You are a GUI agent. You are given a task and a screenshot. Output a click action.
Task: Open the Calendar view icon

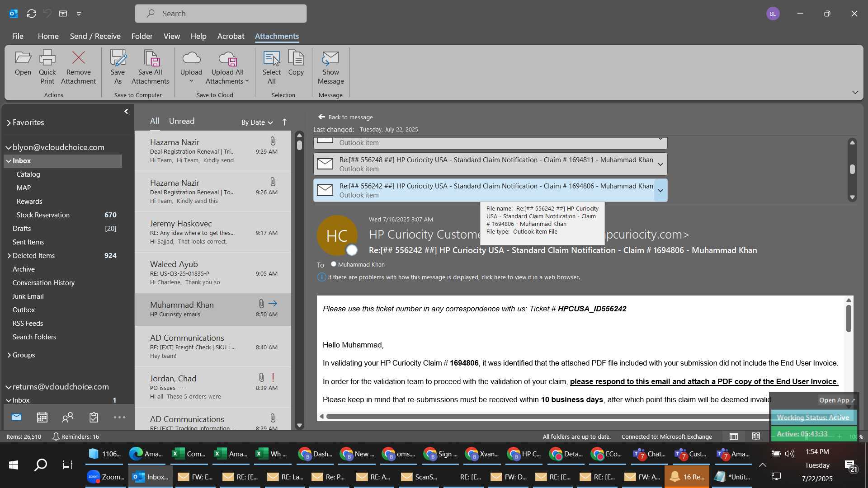[42, 417]
